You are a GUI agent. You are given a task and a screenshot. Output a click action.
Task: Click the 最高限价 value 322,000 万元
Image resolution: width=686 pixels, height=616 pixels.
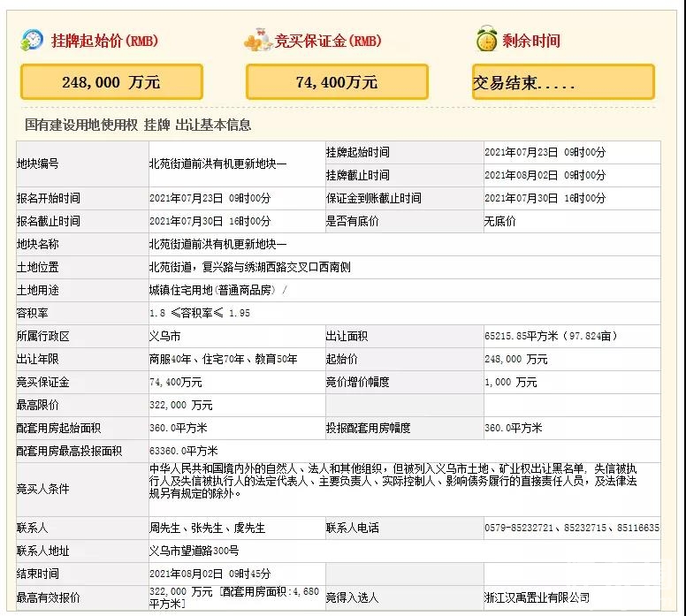[x=181, y=405]
